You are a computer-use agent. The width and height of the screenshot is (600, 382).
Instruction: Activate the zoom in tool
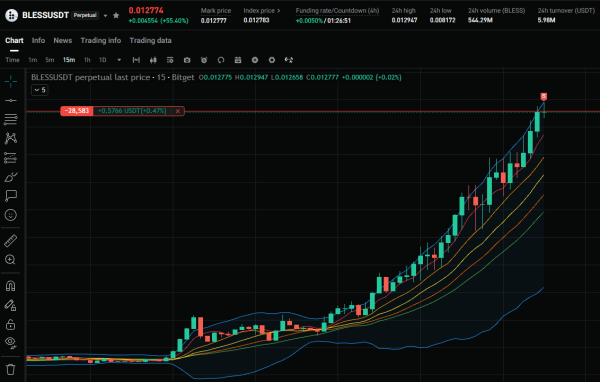pos(11,260)
